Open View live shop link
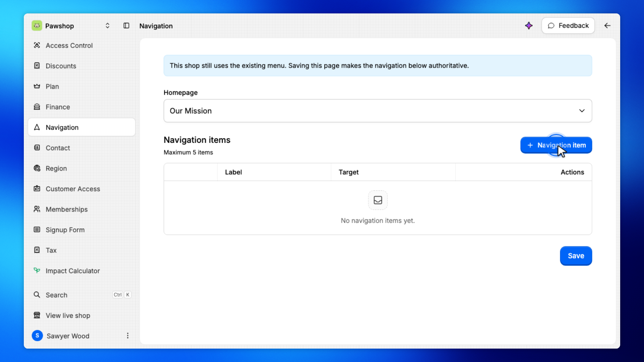Image resolution: width=644 pixels, height=362 pixels. (x=82, y=315)
